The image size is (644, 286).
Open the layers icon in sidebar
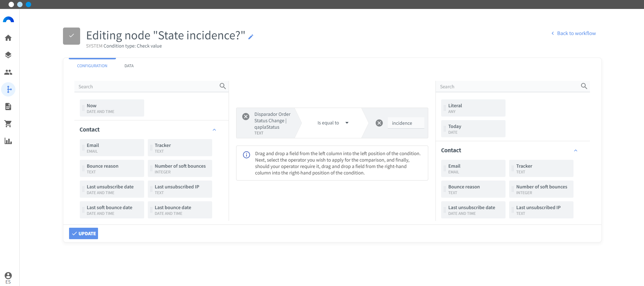[8, 55]
